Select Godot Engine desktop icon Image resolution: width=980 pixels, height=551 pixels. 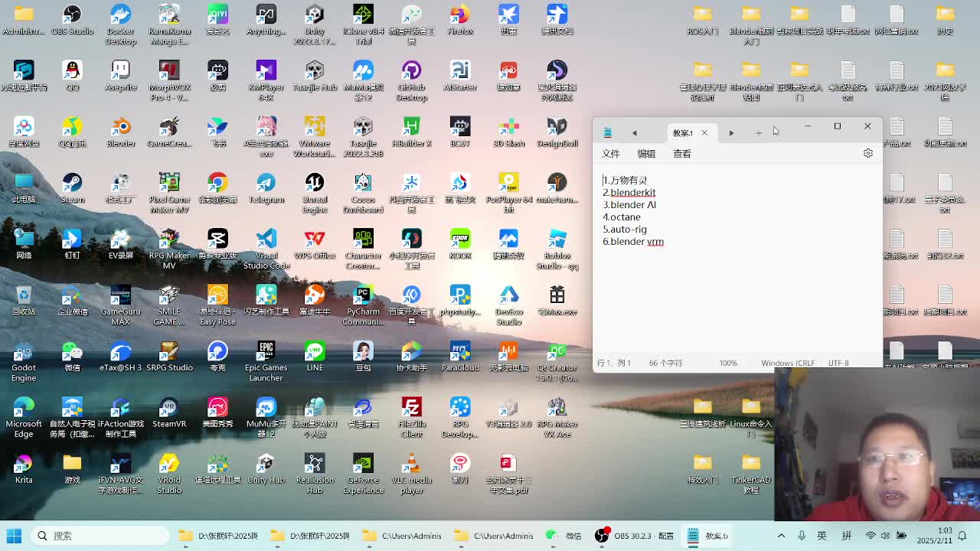click(24, 361)
